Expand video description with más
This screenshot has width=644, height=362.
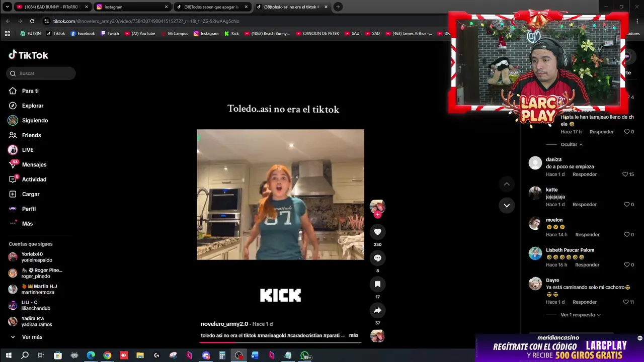click(x=354, y=335)
